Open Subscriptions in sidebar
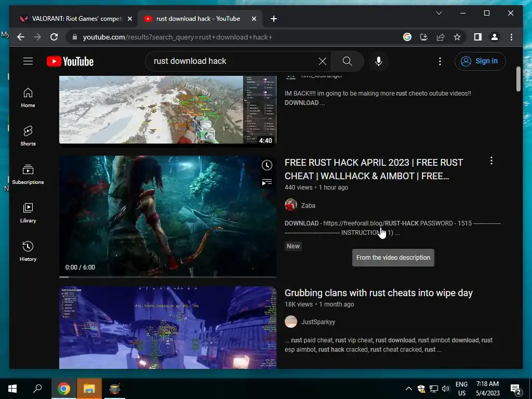Viewport: 532px width, 399px height. (x=28, y=175)
